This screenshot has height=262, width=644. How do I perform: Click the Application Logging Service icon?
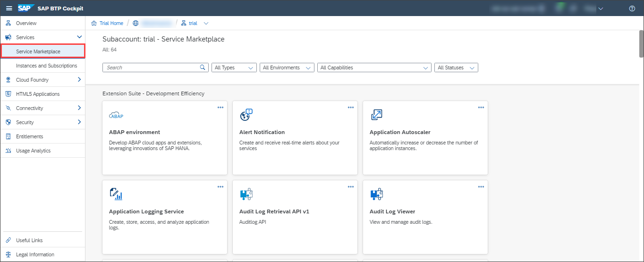pyautogui.click(x=116, y=194)
